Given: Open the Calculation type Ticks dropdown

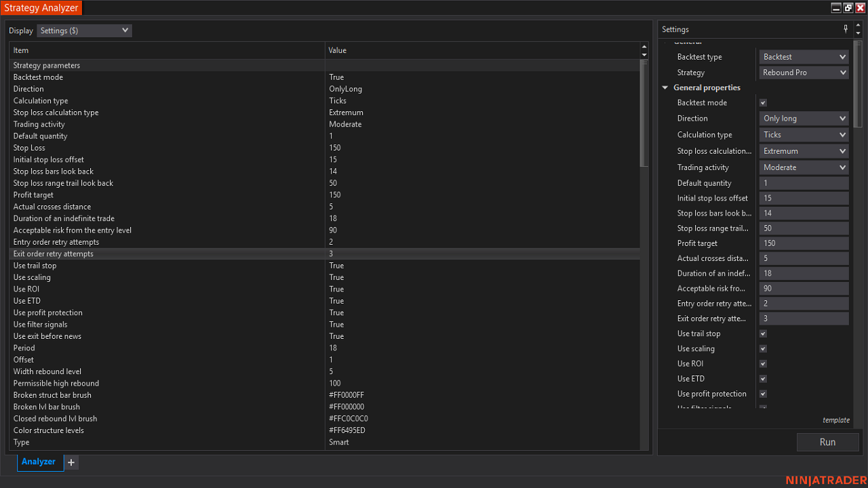Looking at the screenshot, I should [804, 135].
